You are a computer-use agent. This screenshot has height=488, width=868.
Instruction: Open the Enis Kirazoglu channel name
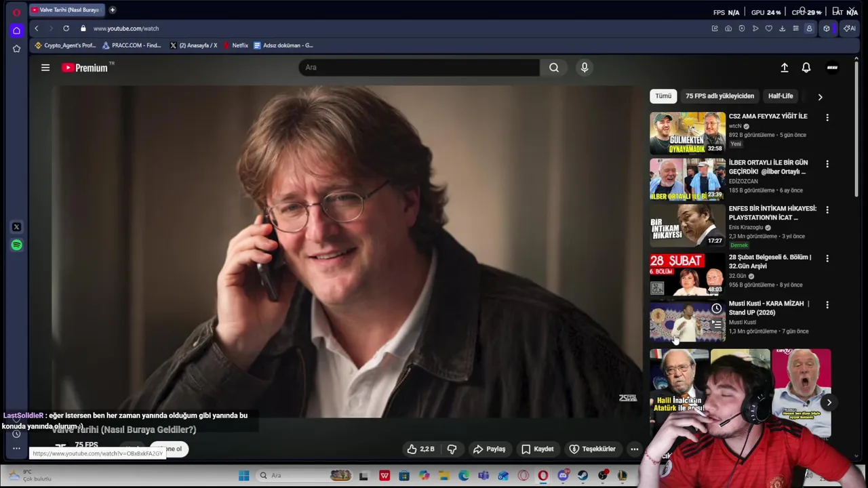[746, 227]
